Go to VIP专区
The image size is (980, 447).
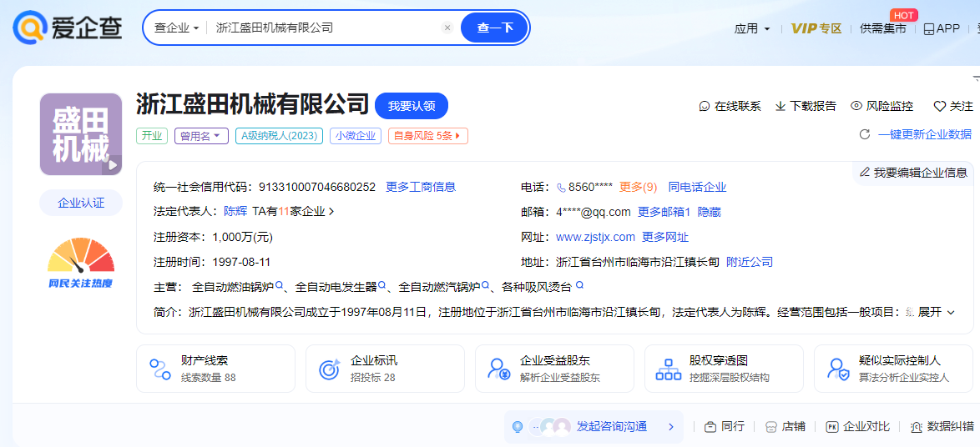[x=816, y=28]
